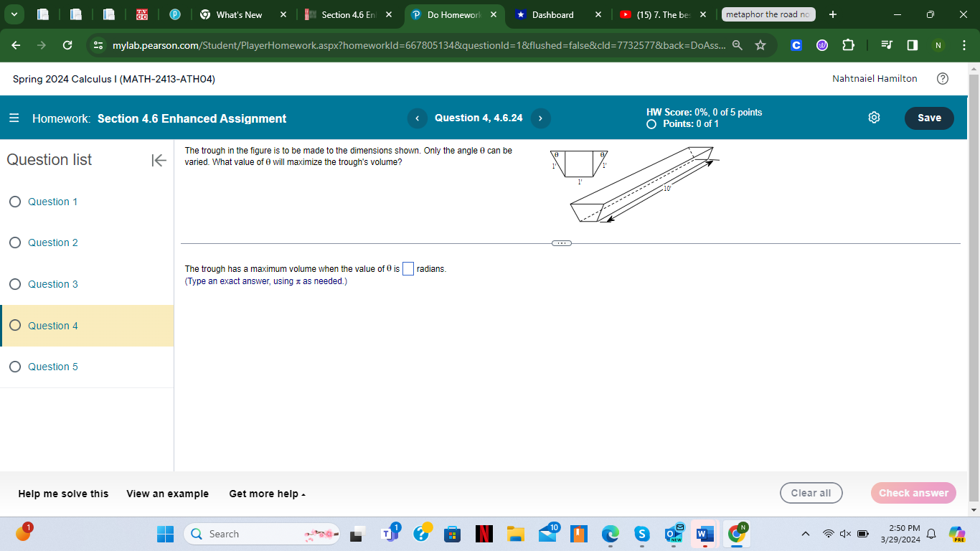Open the purple circular extension icon
Screen dimensions: 980x551
pyautogui.click(x=821, y=45)
